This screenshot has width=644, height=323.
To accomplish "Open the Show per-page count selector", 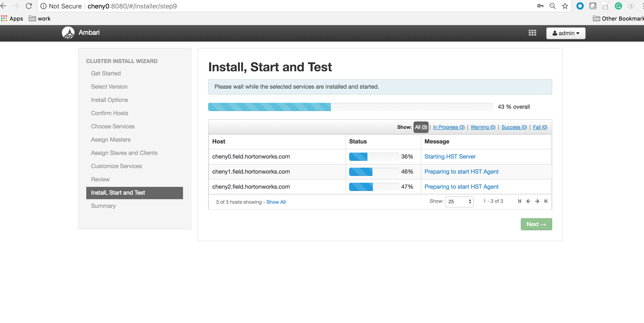I will point(459,202).
